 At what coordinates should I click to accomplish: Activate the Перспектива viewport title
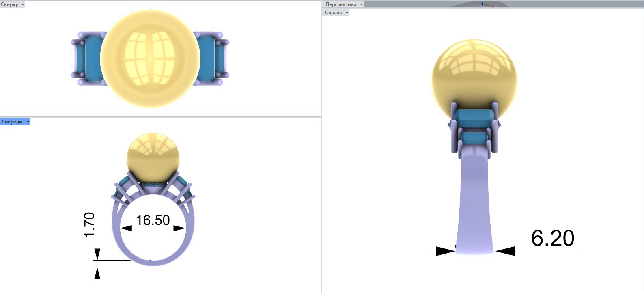[341, 4]
